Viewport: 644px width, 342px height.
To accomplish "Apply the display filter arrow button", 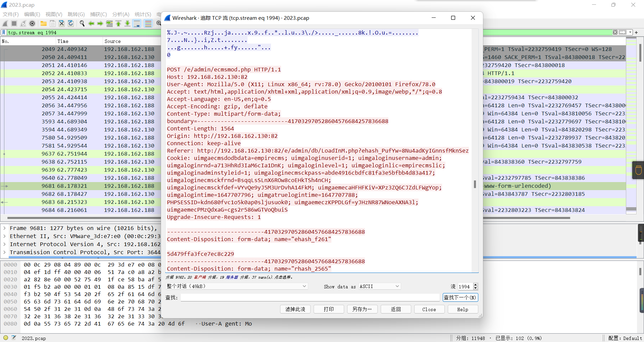I will [623, 32].
